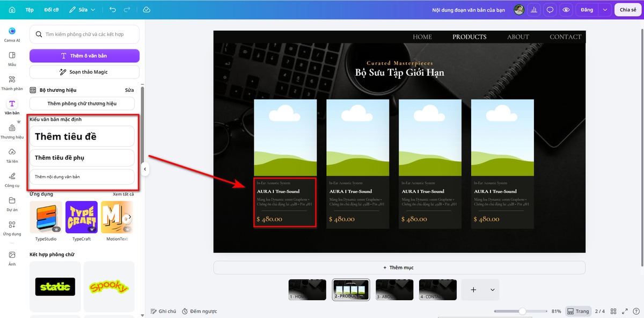Open Canva AI in sidebar

12,34
